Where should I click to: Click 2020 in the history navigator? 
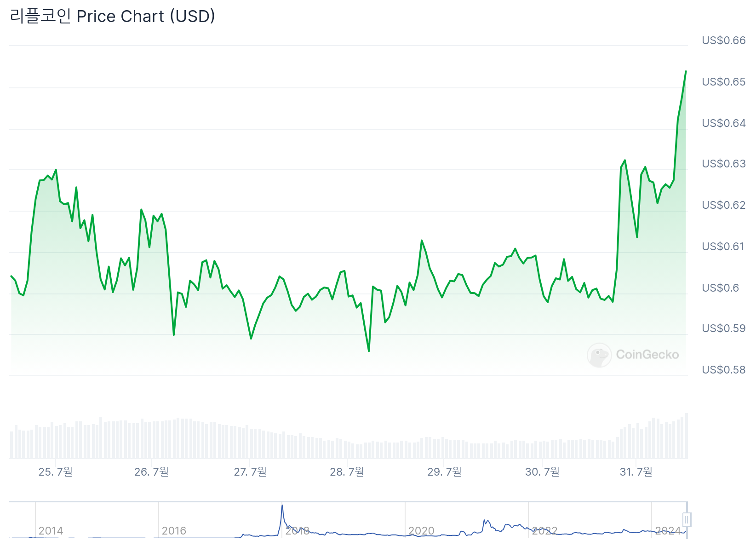click(421, 531)
